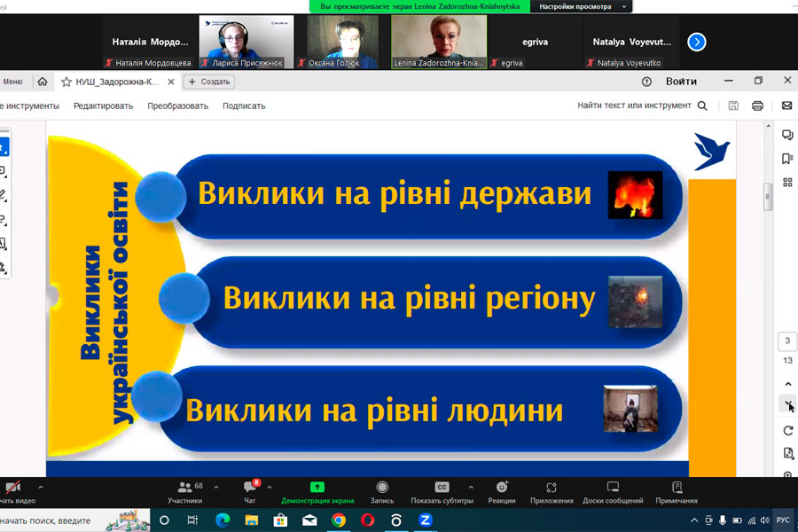Click the print icon in the PDF toolbar
Screen dimensions: 798x532
tap(757, 106)
